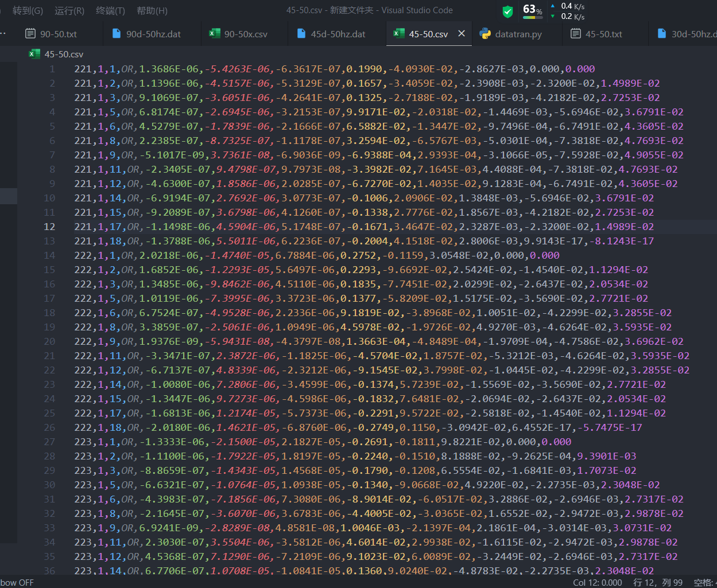Click the file icon on 90d-50hz.dat tab
The height and width of the screenshot is (588, 717).
click(117, 34)
